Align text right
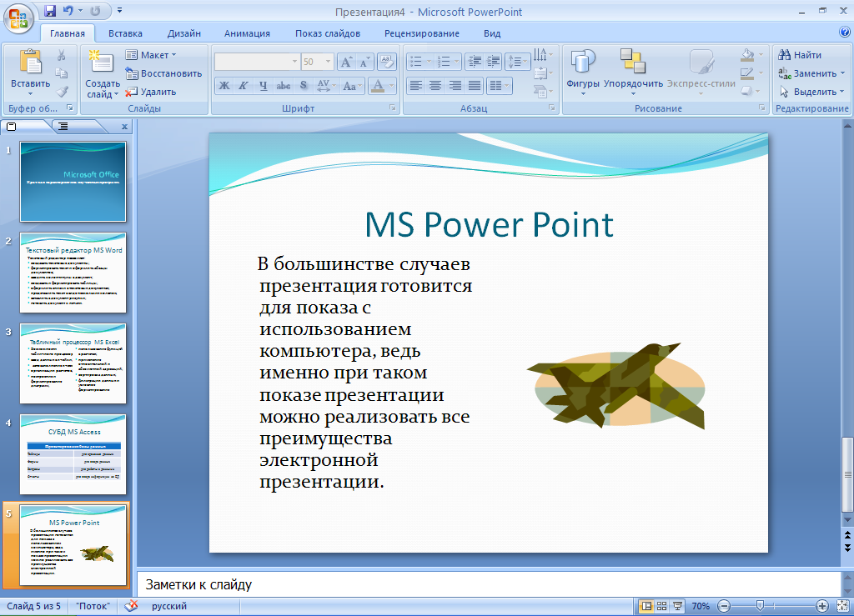Image resolution: width=854 pixels, height=616 pixels. point(455,85)
